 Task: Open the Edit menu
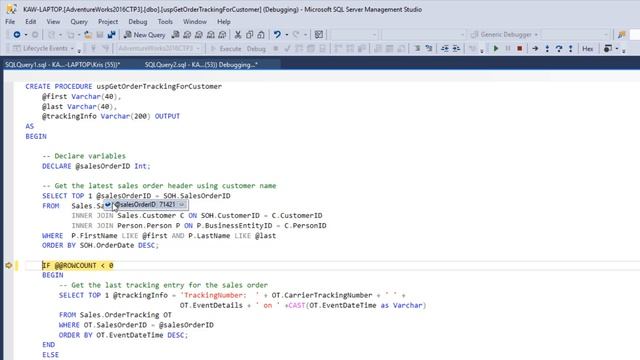[x=31, y=22]
